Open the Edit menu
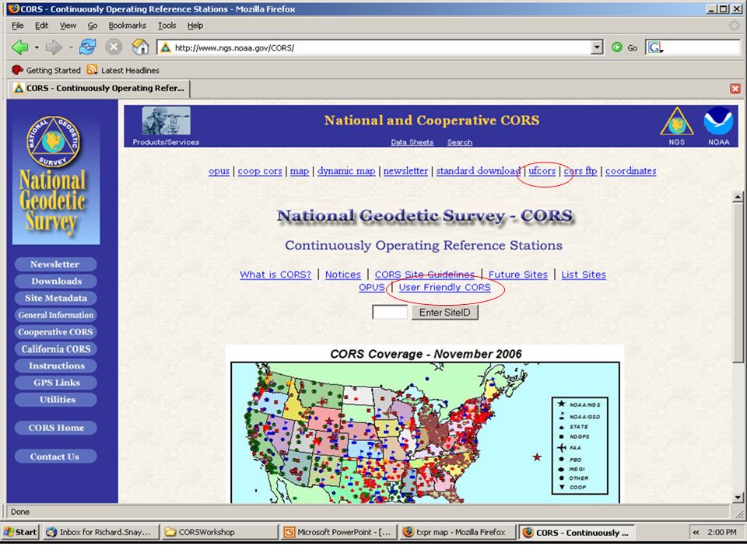 (41, 26)
